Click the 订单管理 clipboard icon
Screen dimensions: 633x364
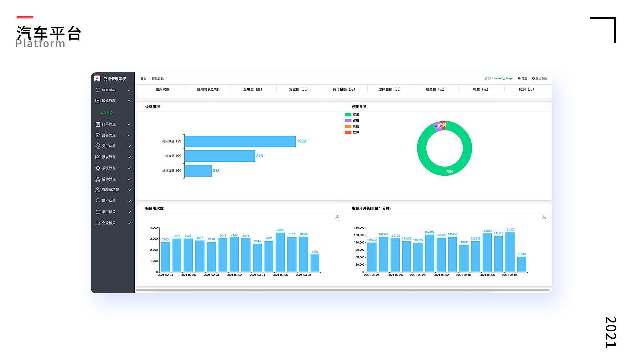click(x=98, y=124)
